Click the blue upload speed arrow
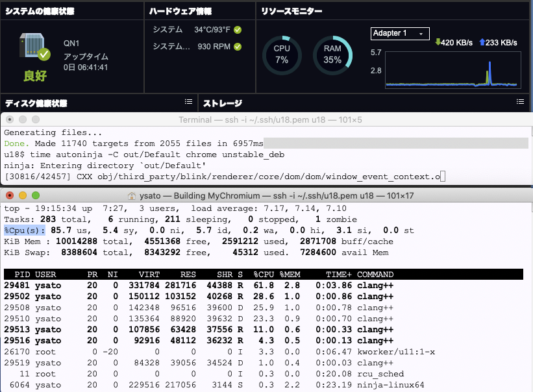 pos(482,42)
